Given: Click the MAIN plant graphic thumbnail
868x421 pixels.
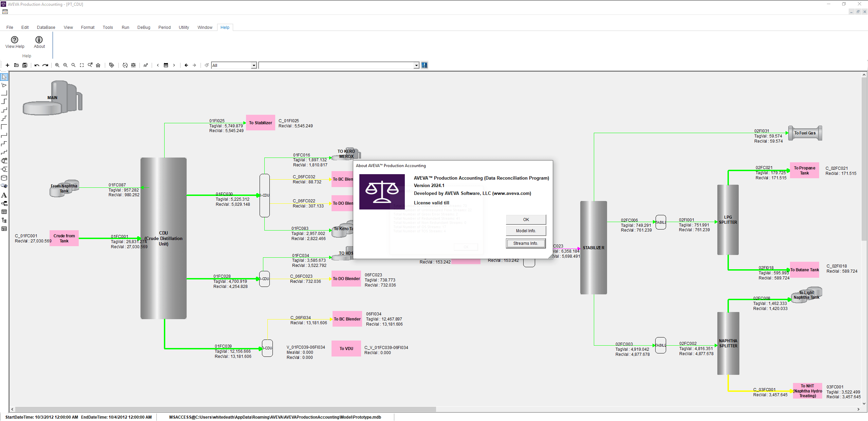Looking at the screenshot, I should pos(53,98).
